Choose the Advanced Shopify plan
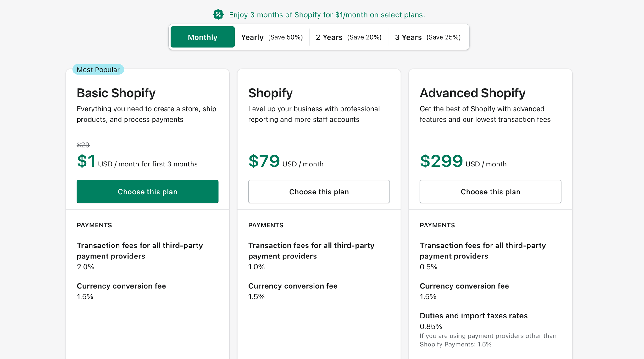 point(490,192)
